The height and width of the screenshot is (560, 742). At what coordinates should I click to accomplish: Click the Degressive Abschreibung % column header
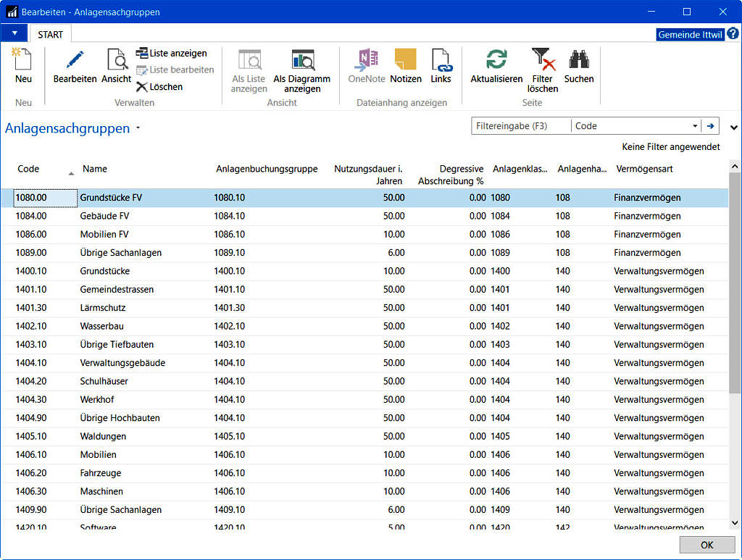[451, 175]
